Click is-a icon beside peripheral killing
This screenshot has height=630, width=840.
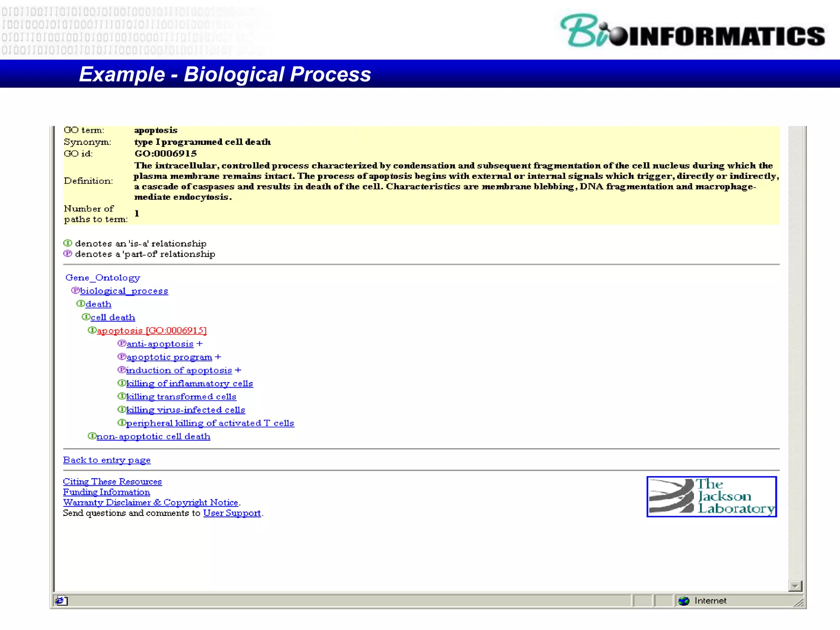tap(122, 422)
